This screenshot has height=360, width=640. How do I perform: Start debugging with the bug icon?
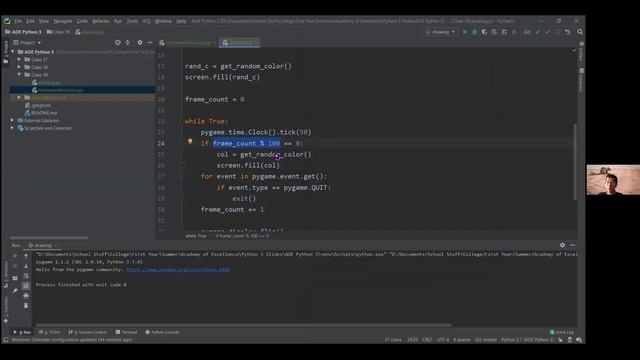coord(474,32)
